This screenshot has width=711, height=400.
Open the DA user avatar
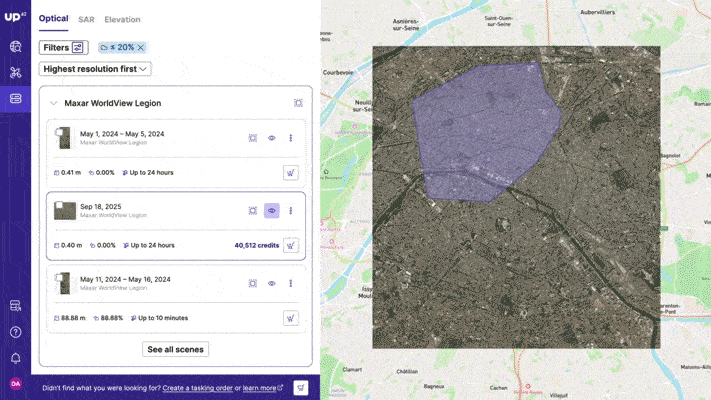[x=15, y=384]
